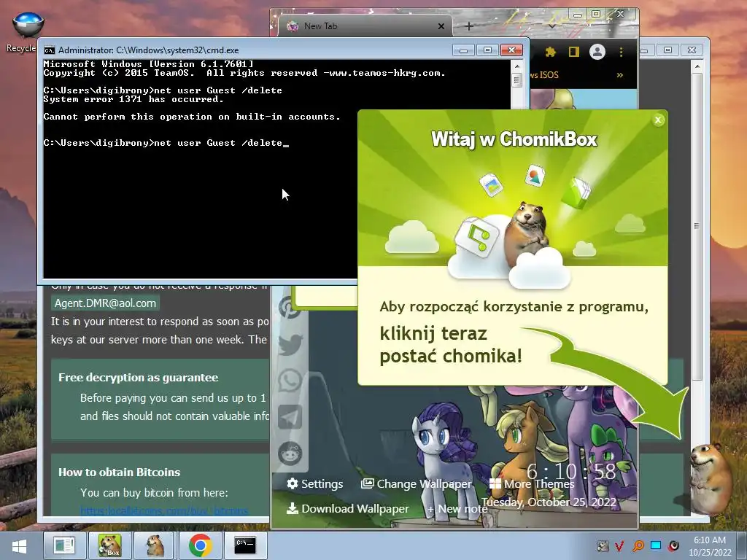Toggle Chrome side panel icon
Image resolution: width=747 pixels, height=560 pixels.
click(x=573, y=52)
